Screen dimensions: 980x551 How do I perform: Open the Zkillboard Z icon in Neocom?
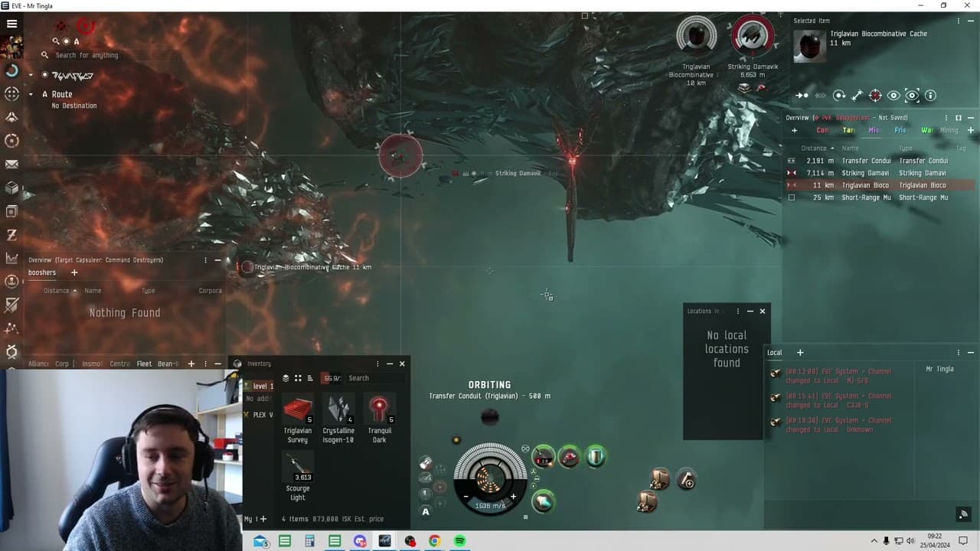(x=11, y=235)
